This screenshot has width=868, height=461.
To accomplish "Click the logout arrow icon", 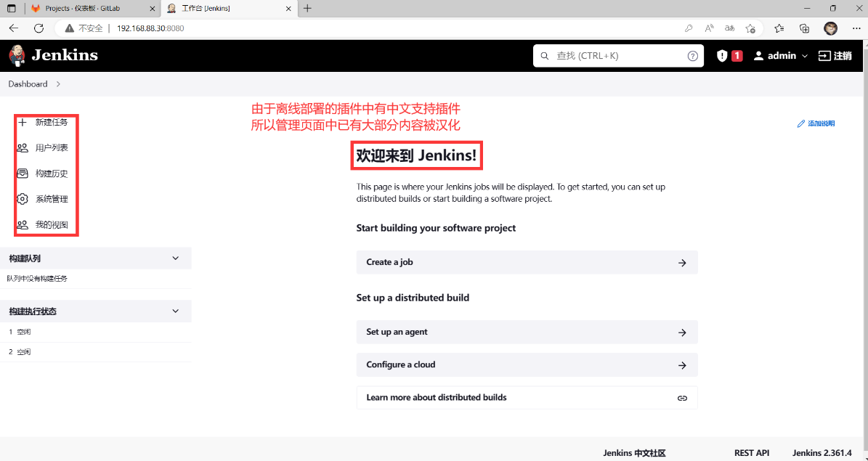I will 825,56.
